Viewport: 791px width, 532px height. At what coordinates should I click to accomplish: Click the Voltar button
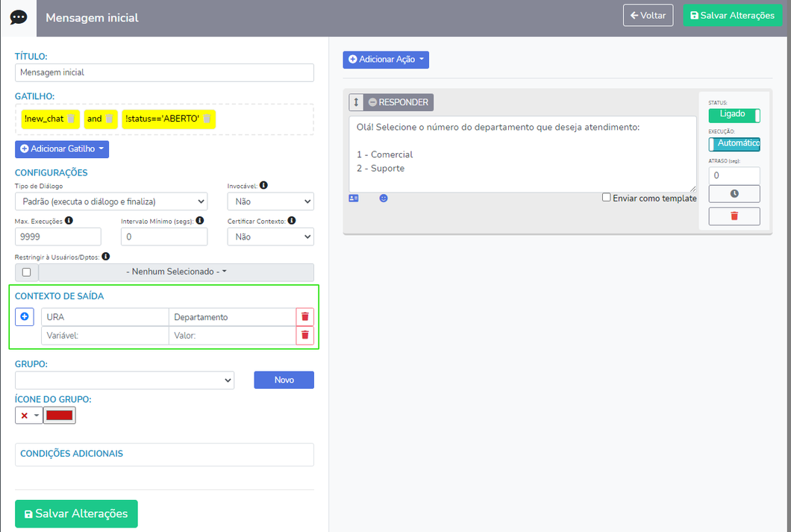tap(648, 15)
